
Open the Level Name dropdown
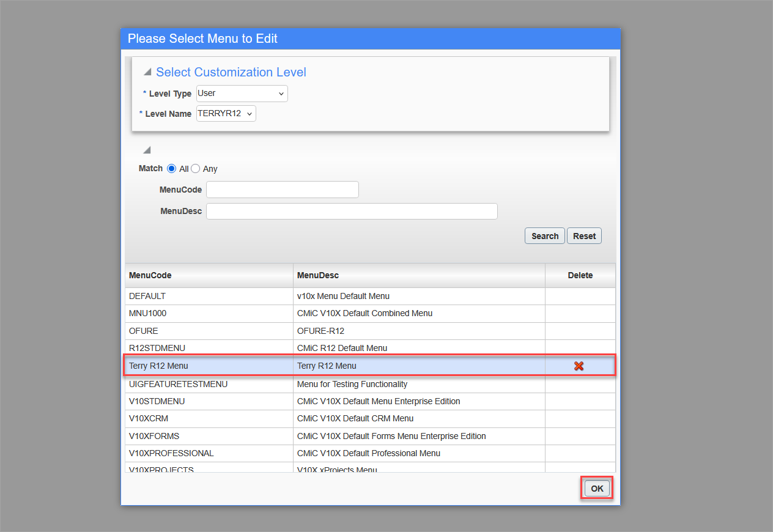(x=226, y=114)
